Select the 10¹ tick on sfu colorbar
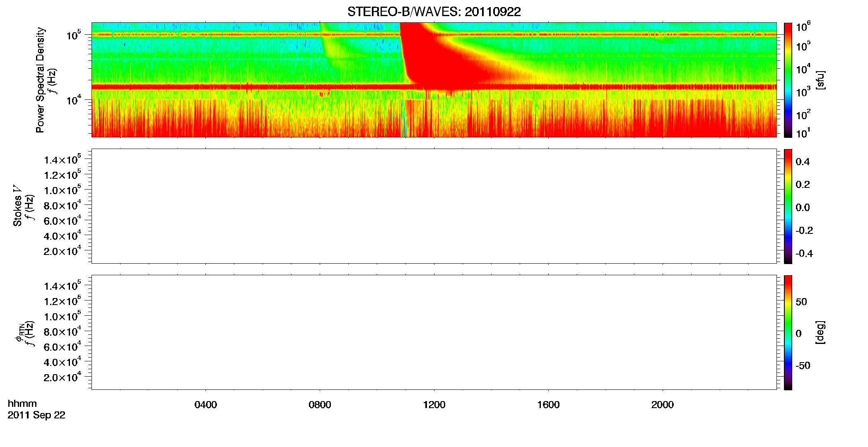Screen dimensions: 868x447 803,133
